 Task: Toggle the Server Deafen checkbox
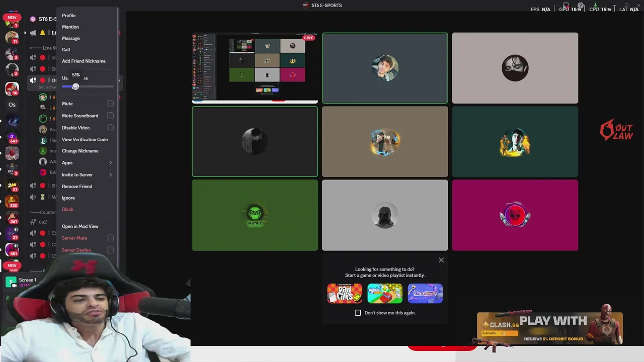(x=110, y=250)
